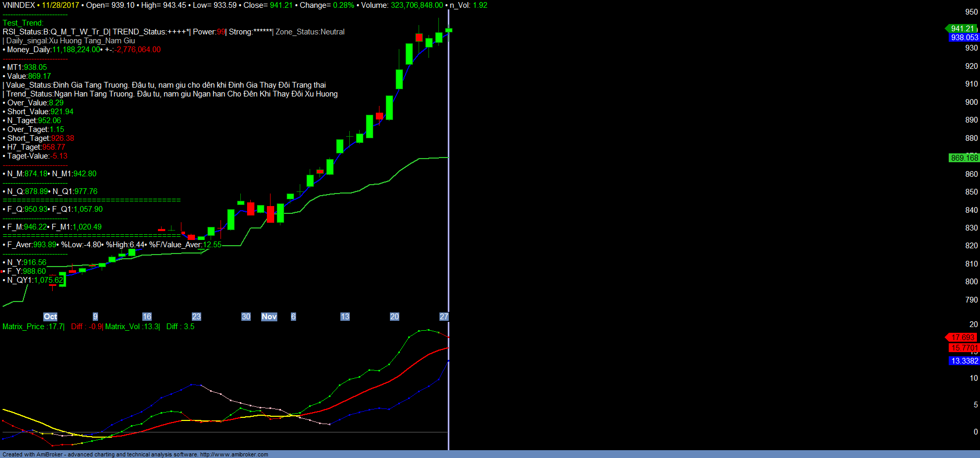Viewport: 980px width, 458px height.
Task: Click the 13 date marker
Action: (x=345, y=317)
